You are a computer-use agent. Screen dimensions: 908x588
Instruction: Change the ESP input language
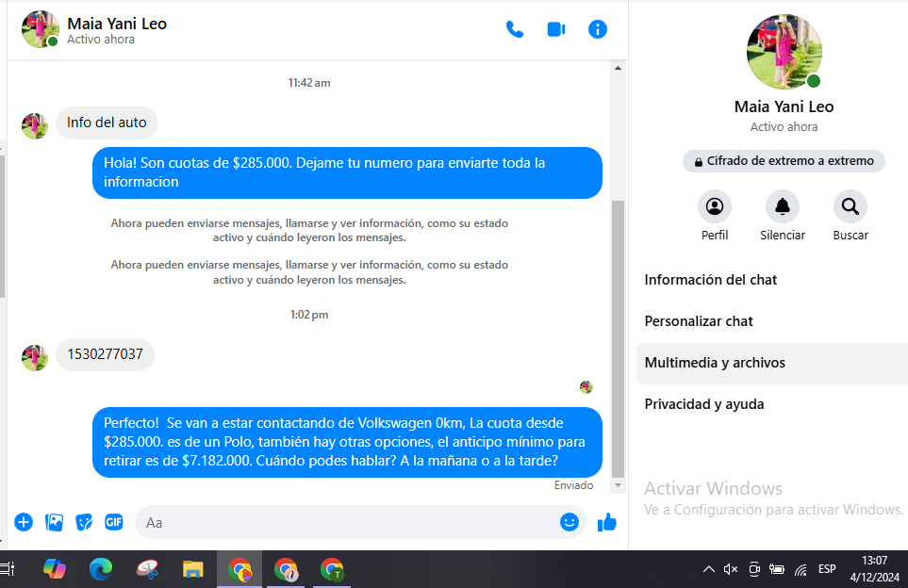coord(827,569)
